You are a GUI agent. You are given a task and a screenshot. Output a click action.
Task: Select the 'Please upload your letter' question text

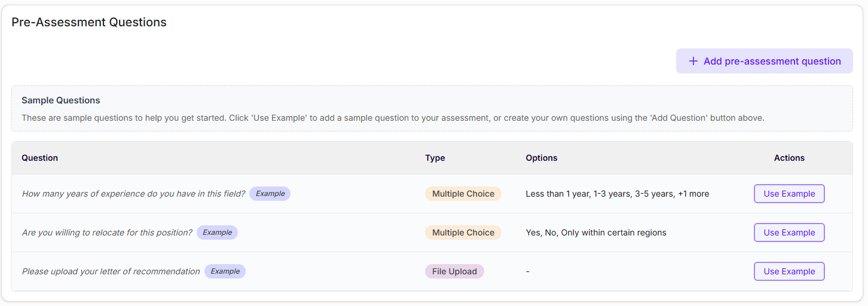pyautogui.click(x=111, y=271)
